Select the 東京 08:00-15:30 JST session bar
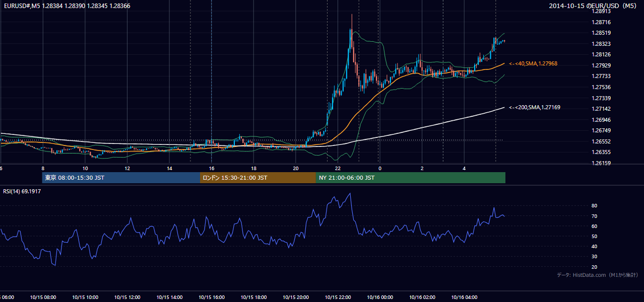The width and height of the screenshot is (644, 302). tap(121, 178)
